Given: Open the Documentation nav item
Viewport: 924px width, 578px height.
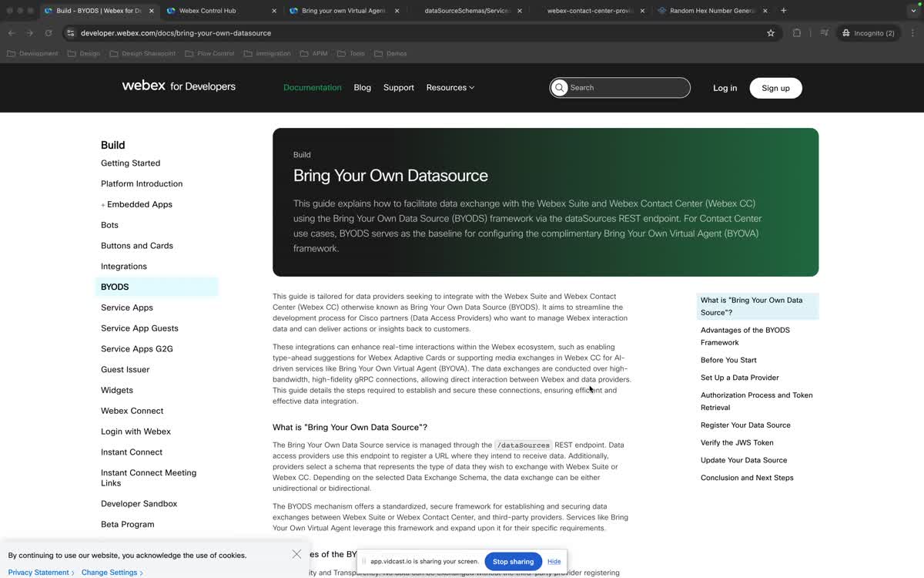Looking at the screenshot, I should tap(312, 88).
